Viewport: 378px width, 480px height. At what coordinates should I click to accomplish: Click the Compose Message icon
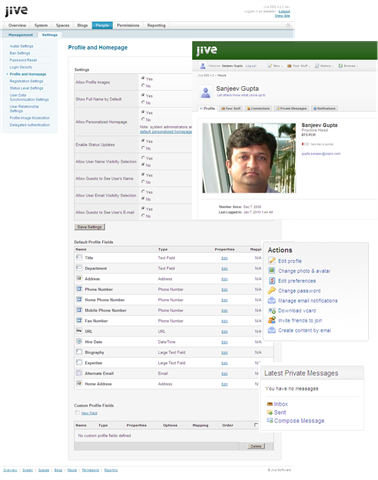tap(270, 421)
